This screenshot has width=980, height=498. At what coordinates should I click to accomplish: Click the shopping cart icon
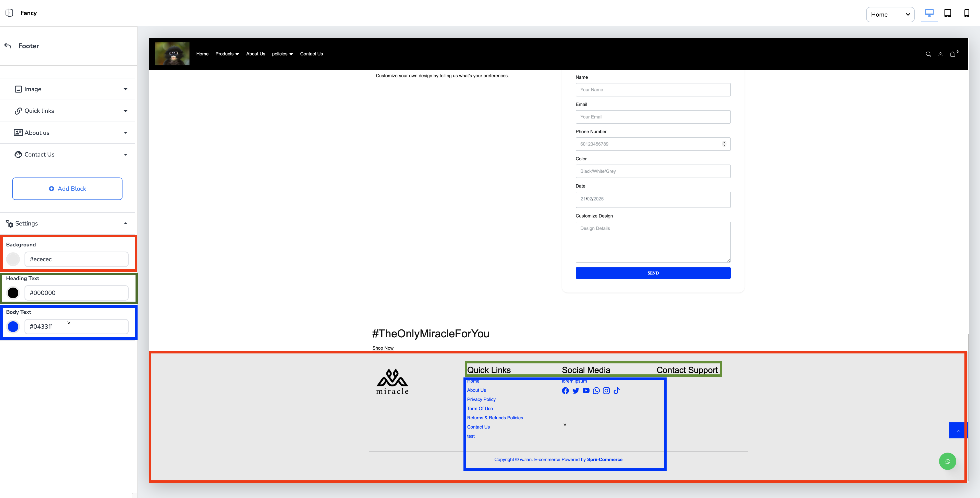coord(953,54)
